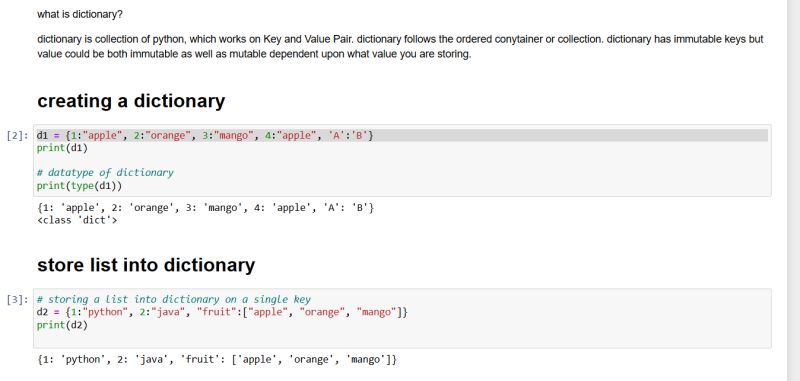Screen dimensions: 800x381
Task: Click the vertical scrollbar on the right
Action: [793, 190]
